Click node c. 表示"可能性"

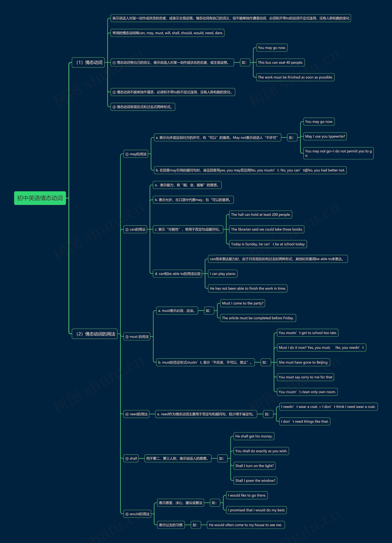188,229
